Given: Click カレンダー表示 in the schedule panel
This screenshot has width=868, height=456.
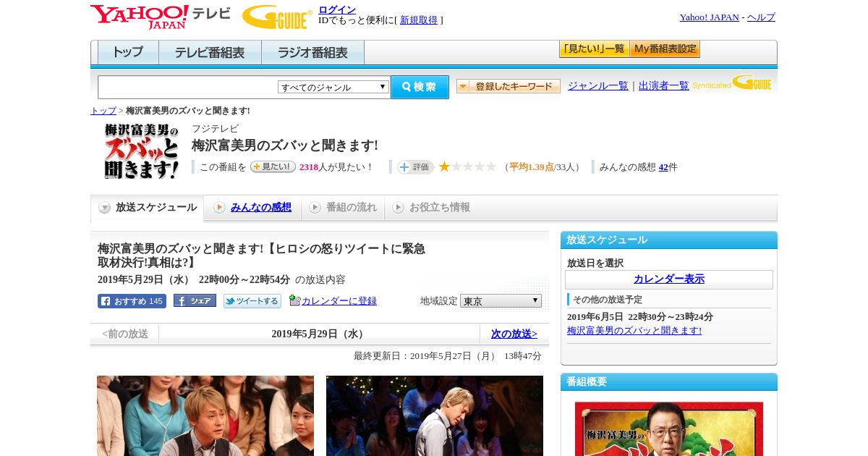Looking at the screenshot, I should (669, 279).
